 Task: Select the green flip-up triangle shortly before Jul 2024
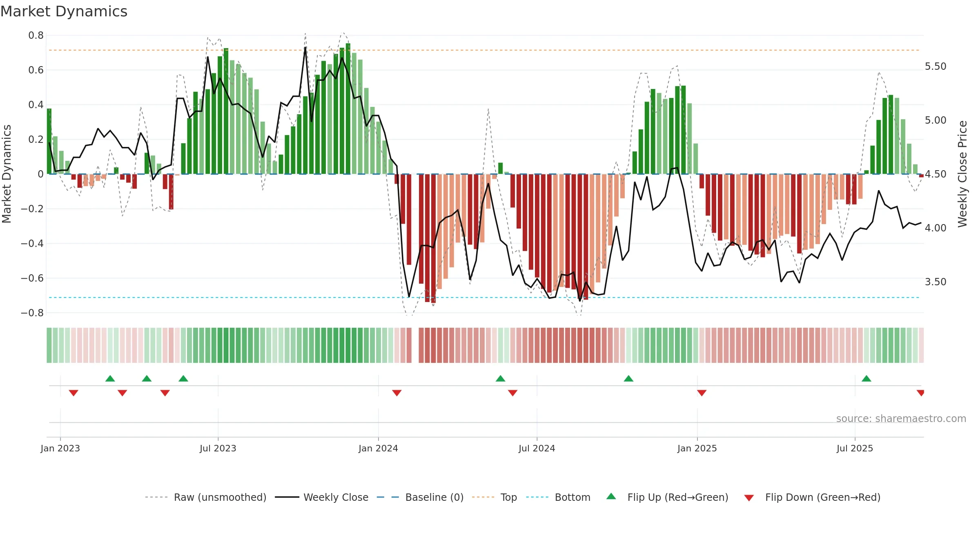pos(501,378)
